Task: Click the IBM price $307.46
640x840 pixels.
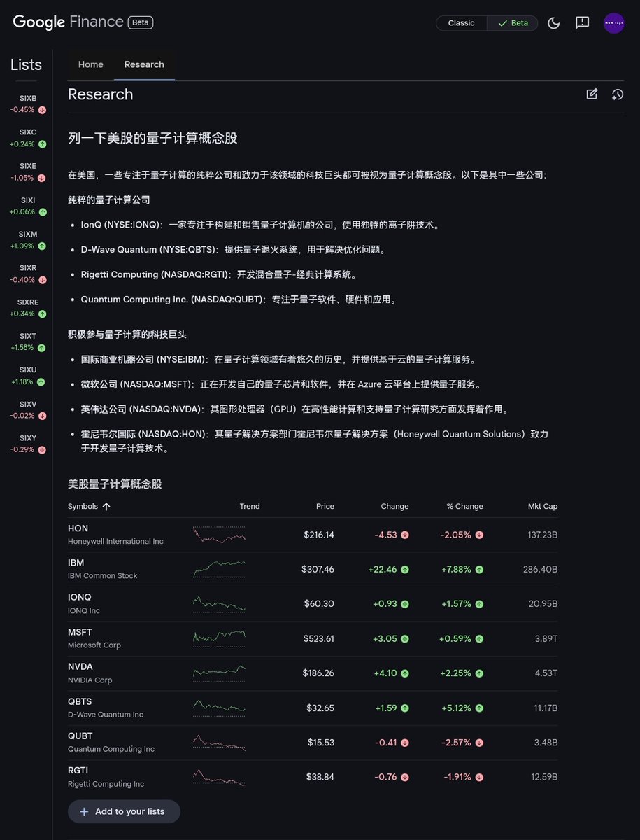Action: click(318, 569)
